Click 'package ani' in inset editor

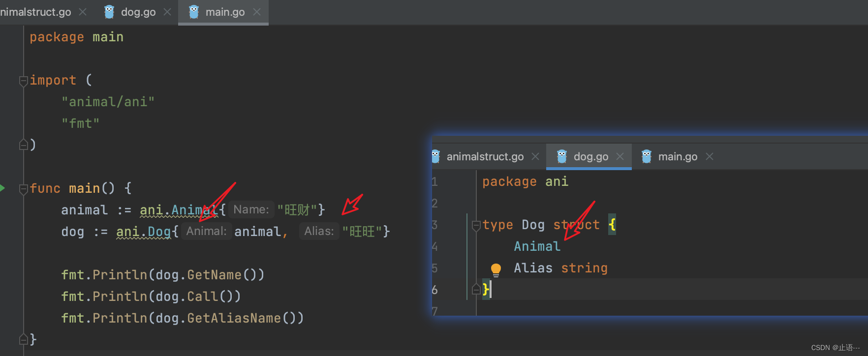pos(525,181)
